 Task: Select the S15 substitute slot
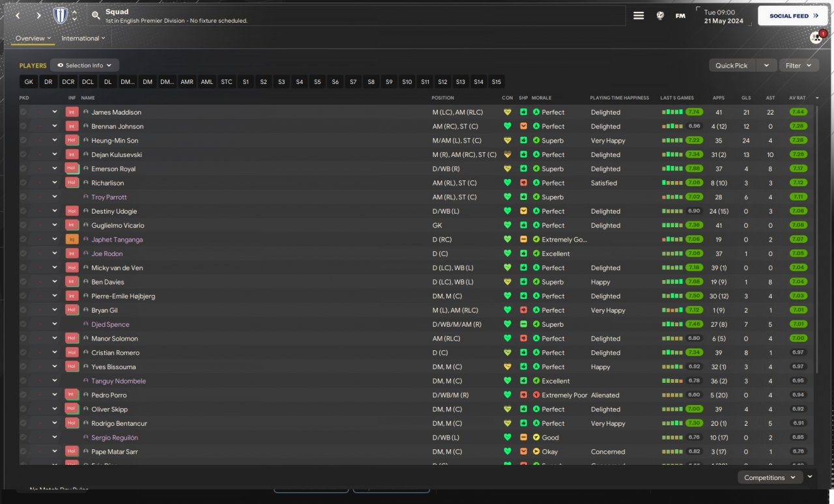(x=496, y=82)
